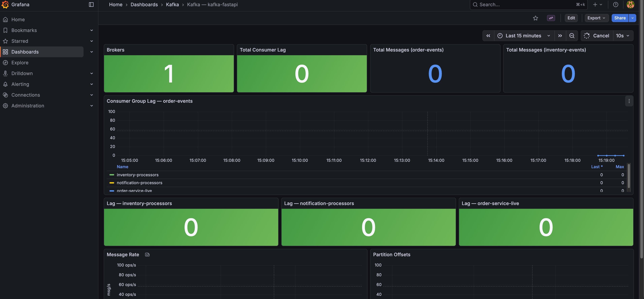The image size is (644, 299).
Task: Click the Lag — inventory-processors panel title
Action: coord(139,203)
